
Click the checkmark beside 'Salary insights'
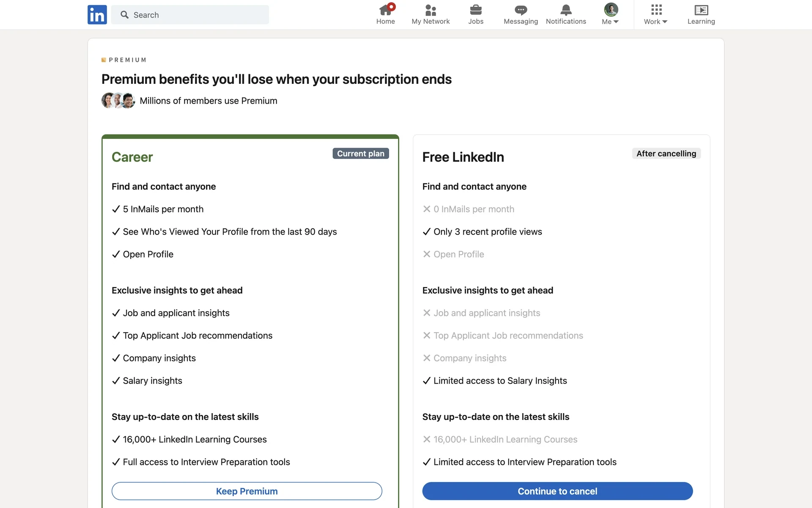tap(116, 381)
